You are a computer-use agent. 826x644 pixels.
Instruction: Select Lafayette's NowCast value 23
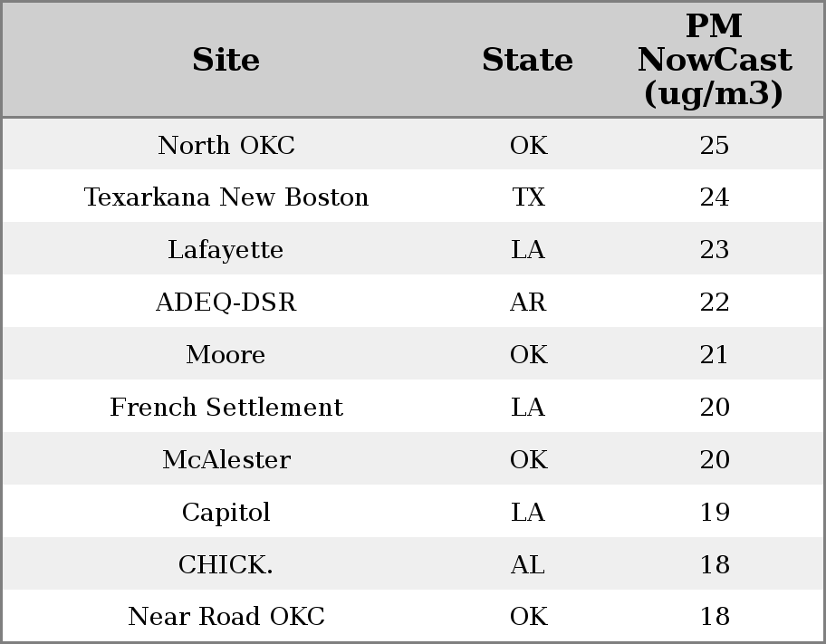pyautogui.click(x=715, y=250)
